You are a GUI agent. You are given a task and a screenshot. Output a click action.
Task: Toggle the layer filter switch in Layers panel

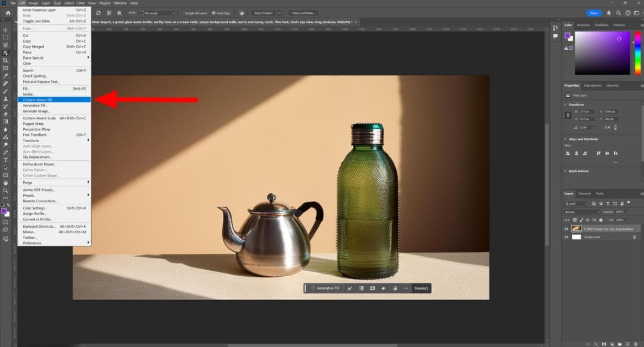629,202
